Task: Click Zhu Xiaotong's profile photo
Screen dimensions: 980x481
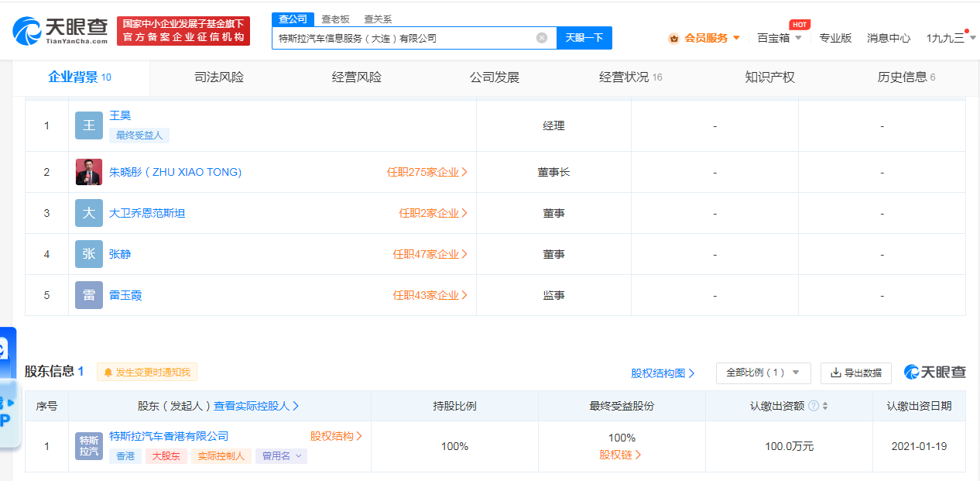Action: 89,172
